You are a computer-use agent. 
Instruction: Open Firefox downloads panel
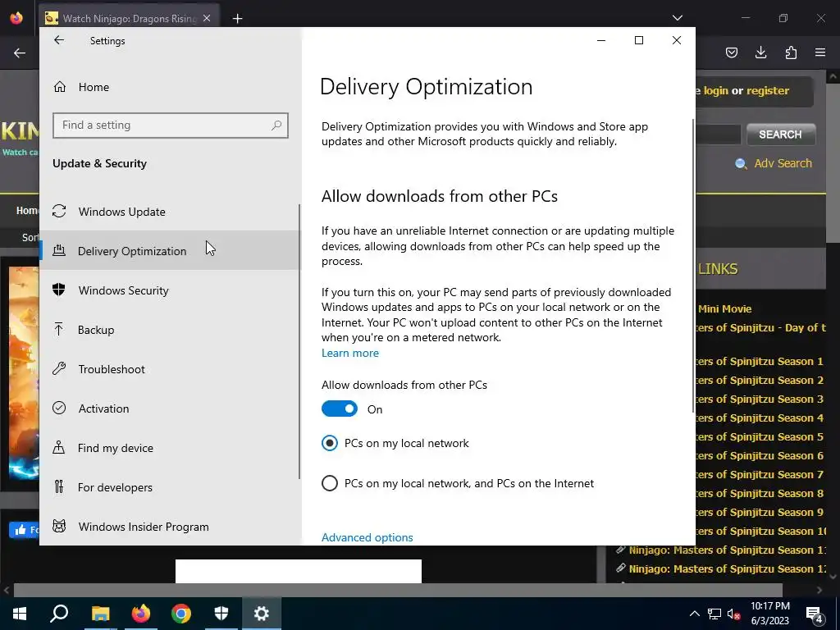pyautogui.click(x=760, y=52)
